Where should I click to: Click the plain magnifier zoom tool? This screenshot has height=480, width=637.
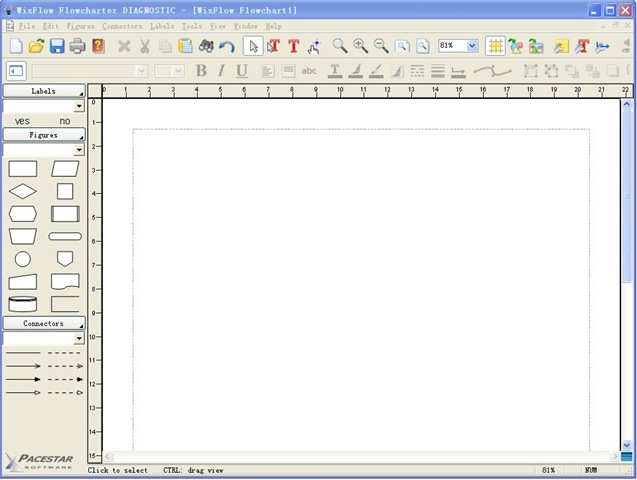[x=340, y=46]
